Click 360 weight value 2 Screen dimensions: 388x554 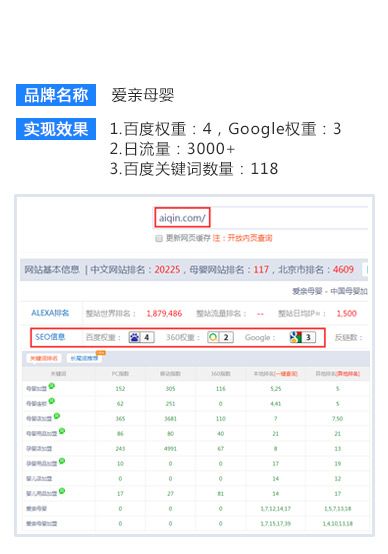click(226, 337)
